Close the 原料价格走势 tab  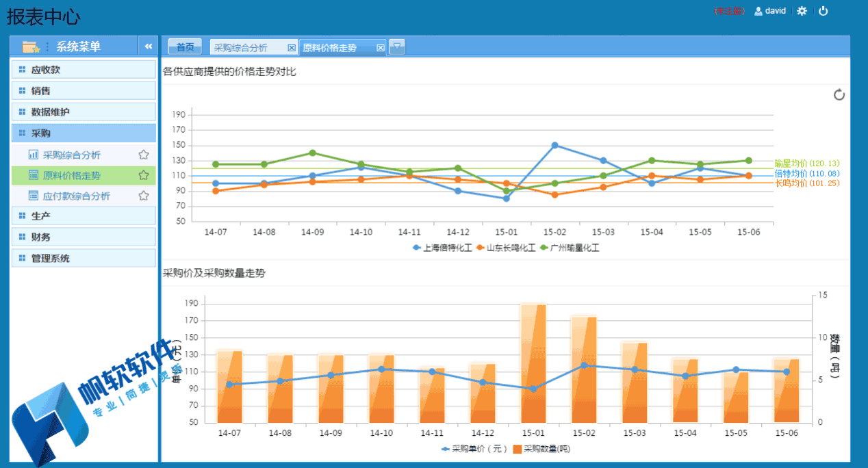click(x=380, y=48)
